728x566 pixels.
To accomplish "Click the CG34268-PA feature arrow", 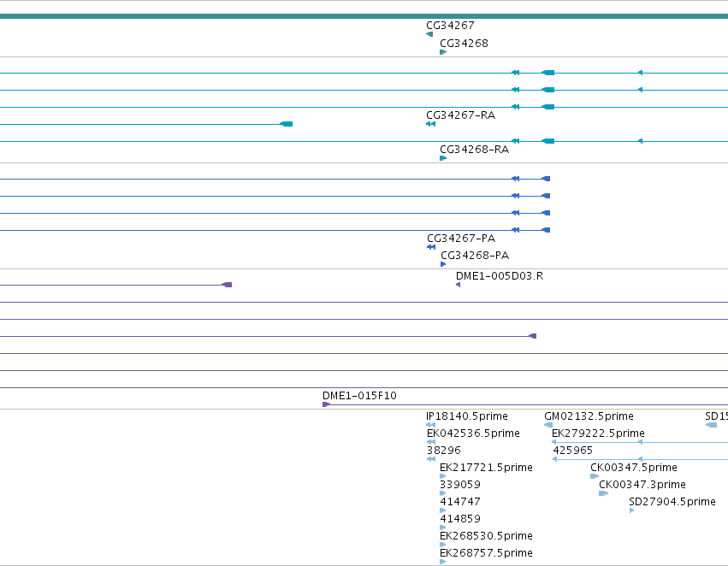I will [443, 264].
